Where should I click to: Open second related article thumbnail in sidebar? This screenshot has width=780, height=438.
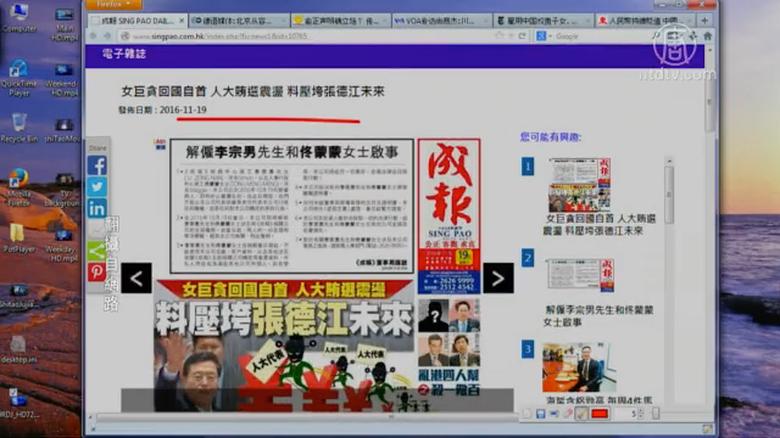click(x=580, y=275)
